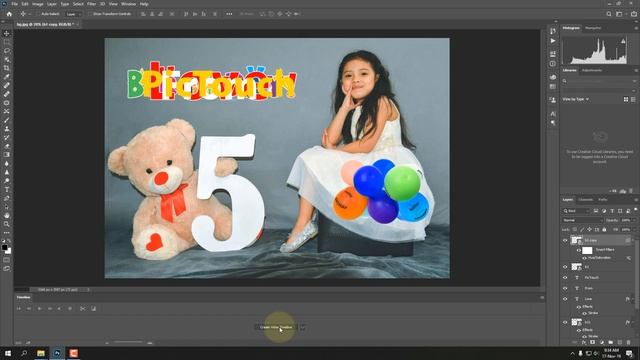The image size is (640, 360).
Task: Collapse the effects on the Love layer
Action: point(633,299)
